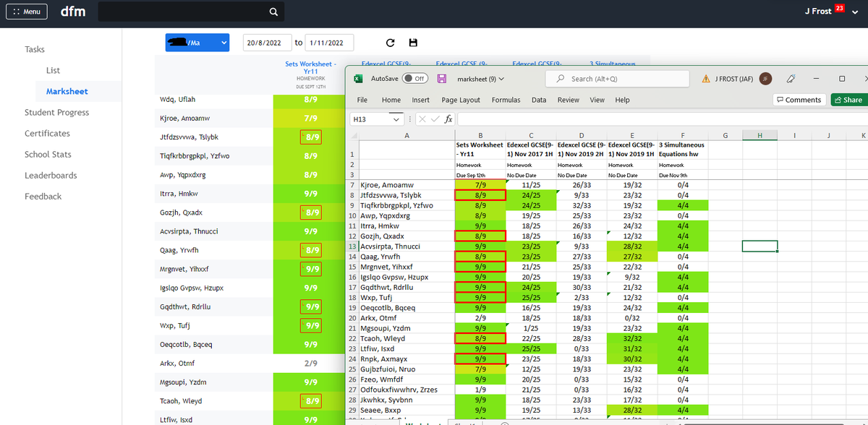Open the Help ribbon tab

[622, 100]
